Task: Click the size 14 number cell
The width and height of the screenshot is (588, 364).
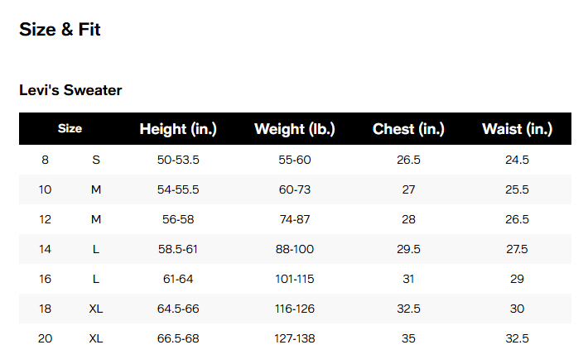Action: pyautogui.click(x=45, y=249)
